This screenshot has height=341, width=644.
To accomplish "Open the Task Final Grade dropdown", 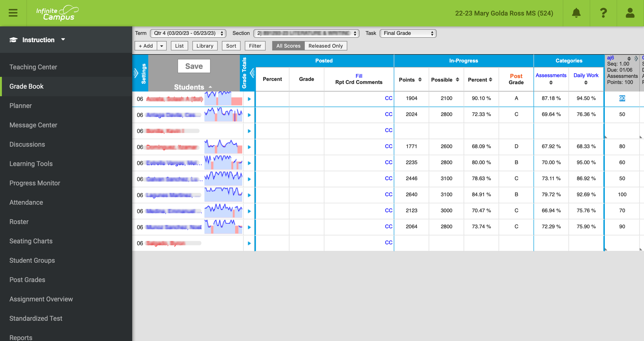I will pos(408,33).
